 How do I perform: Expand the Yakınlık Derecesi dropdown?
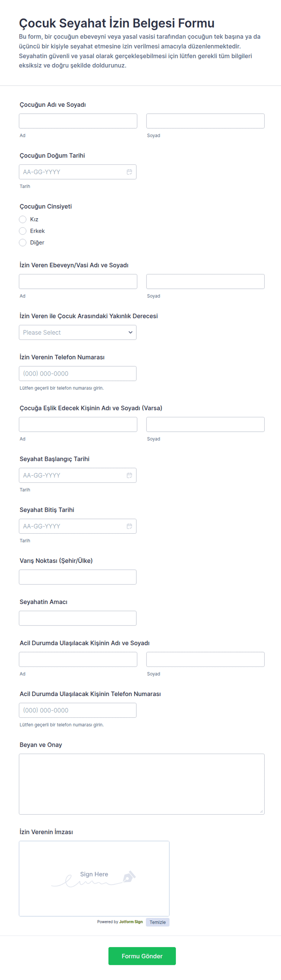(78, 332)
